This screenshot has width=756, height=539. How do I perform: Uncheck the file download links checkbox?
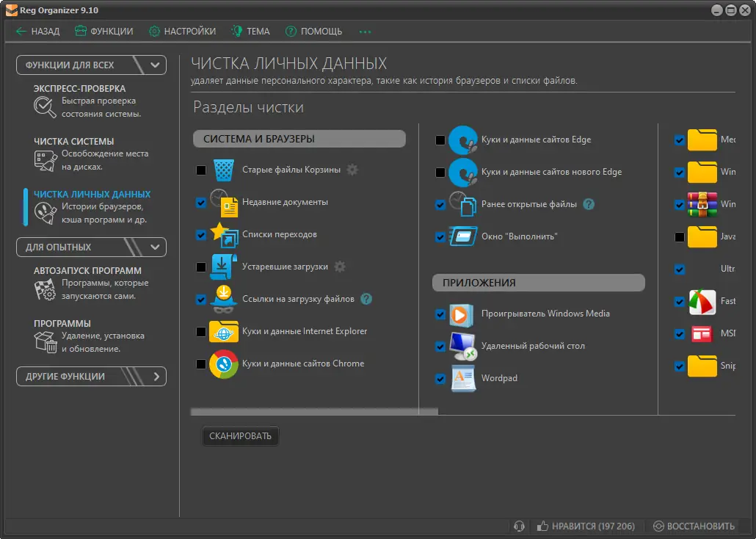coord(201,300)
